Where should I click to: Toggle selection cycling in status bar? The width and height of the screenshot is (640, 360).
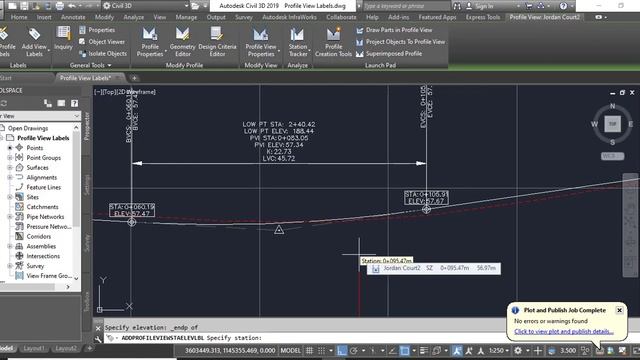[436, 350]
